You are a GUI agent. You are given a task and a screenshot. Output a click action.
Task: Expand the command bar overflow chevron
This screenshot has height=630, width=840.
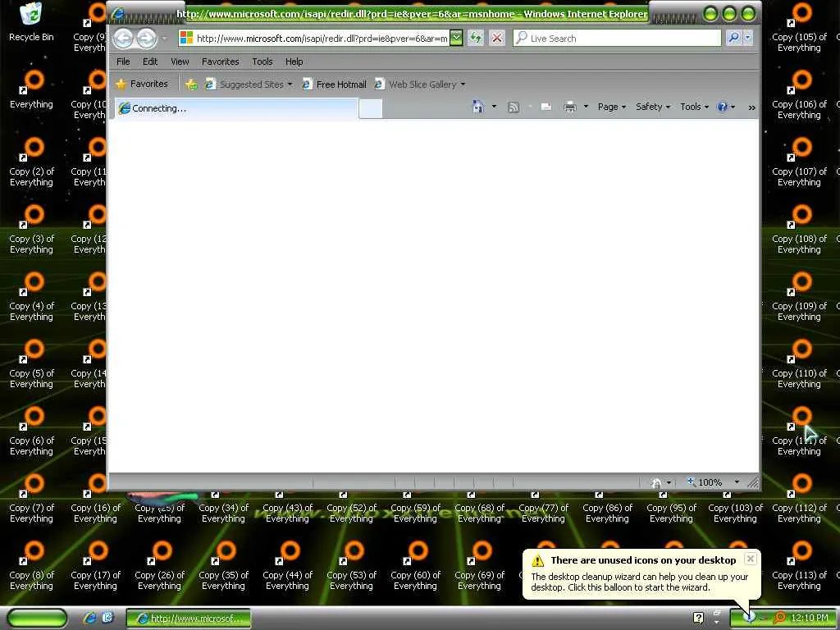pos(751,107)
